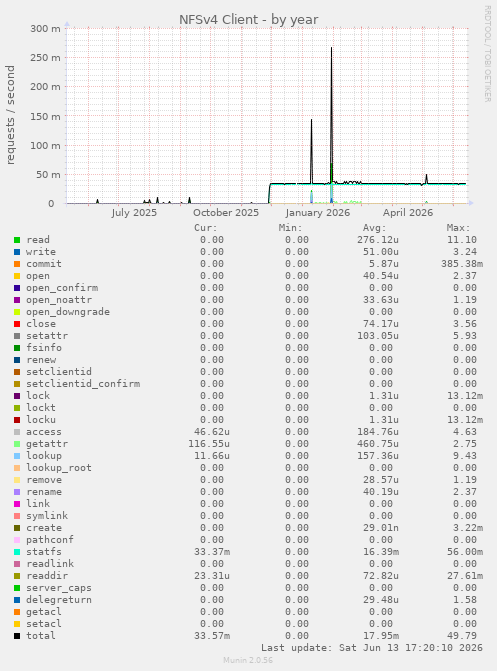Click the getacl legend label
Viewport: 497px width, 671px height.
[44, 612]
